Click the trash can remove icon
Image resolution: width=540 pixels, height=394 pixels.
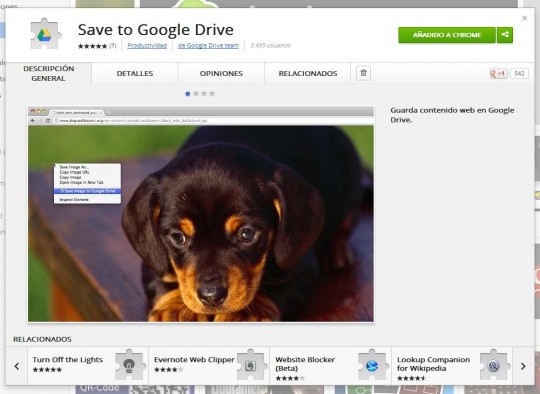[363, 73]
